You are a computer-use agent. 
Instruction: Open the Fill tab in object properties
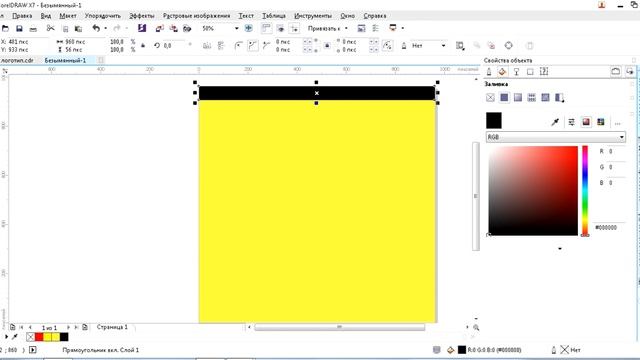(x=502, y=72)
